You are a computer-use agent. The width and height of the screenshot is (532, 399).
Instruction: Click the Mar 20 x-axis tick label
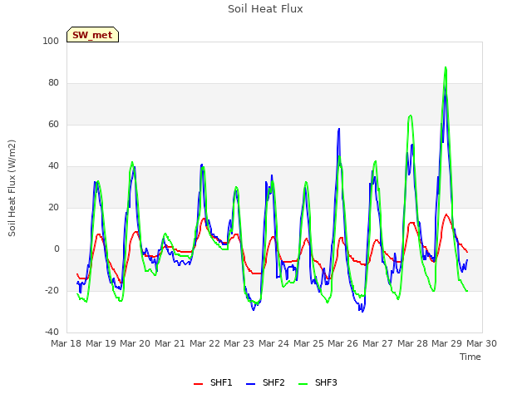(x=135, y=343)
